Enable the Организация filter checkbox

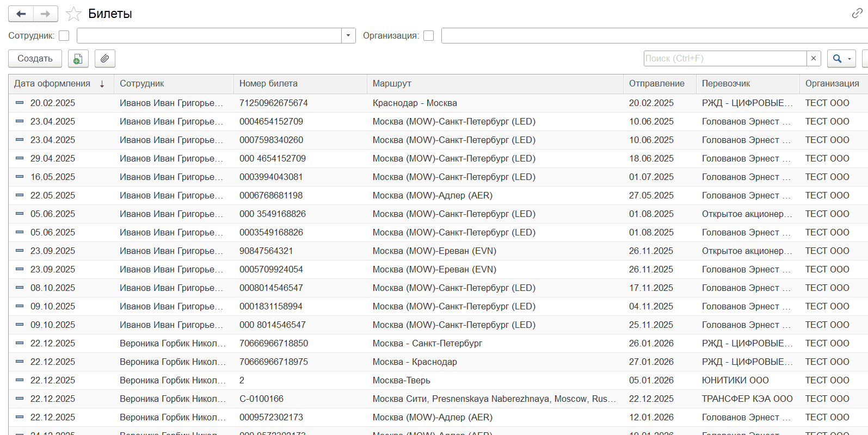click(429, 36)
